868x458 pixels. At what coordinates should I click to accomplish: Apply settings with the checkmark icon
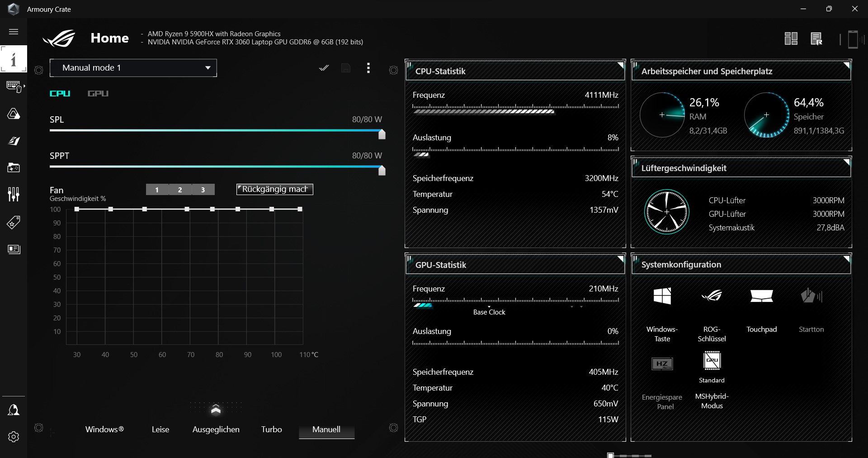(x=324, y=68)
